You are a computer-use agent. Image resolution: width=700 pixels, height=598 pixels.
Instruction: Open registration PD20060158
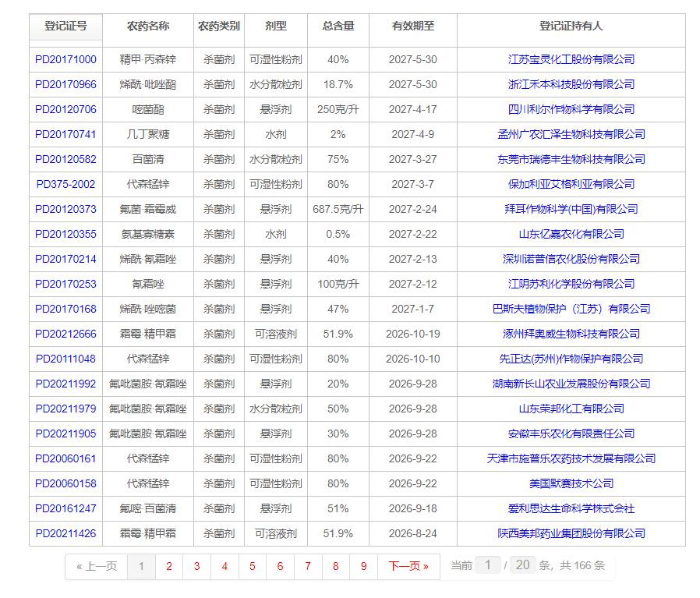(x=65, y=484)
